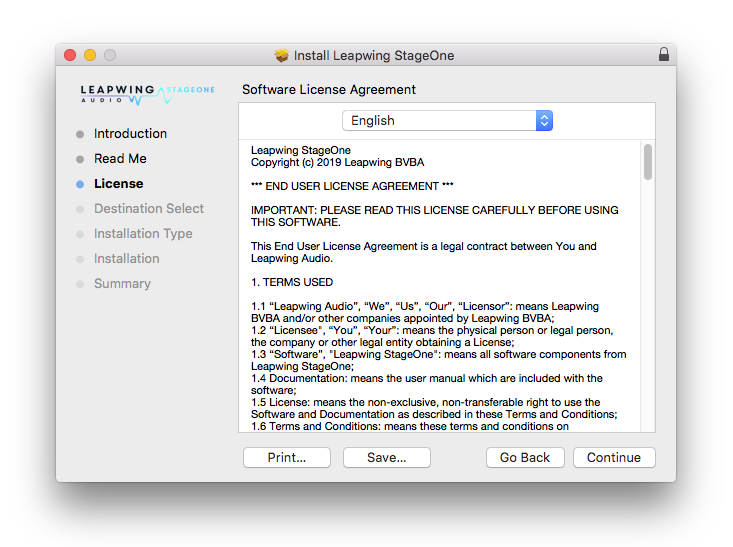733x547 pixels.
Task: Select the Introduction step in sidebar
Action: [x=130, y=134]
